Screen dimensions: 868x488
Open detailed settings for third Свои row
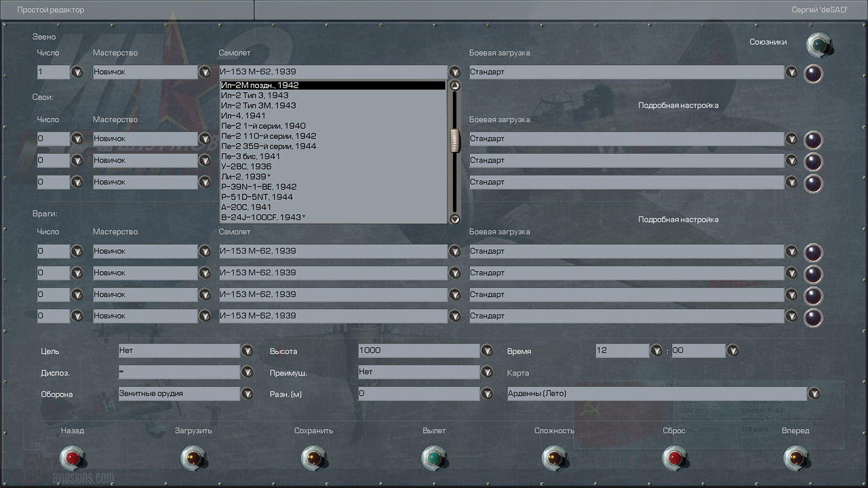(813, 184)
